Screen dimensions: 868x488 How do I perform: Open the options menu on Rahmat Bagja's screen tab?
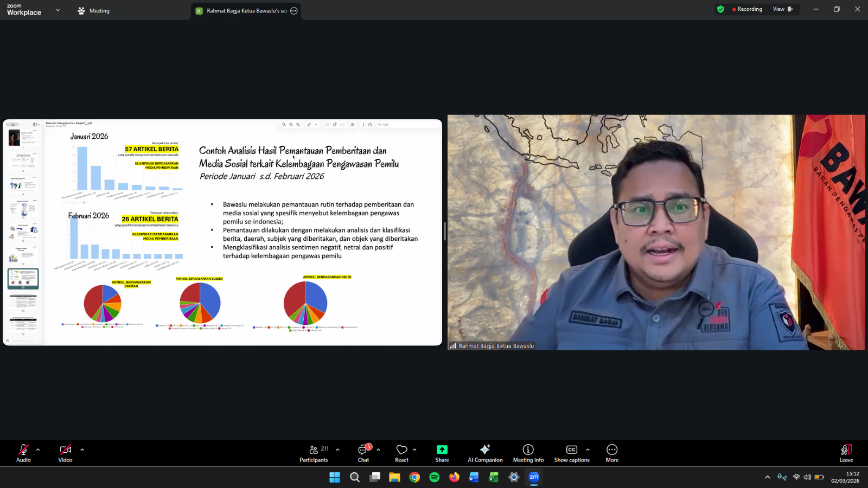point(293,10)
